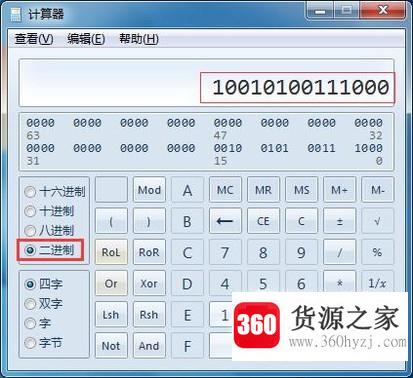This screenshot has width=413, height=378.
Task: Close the 计算器 window
Action: click(383, 10)
